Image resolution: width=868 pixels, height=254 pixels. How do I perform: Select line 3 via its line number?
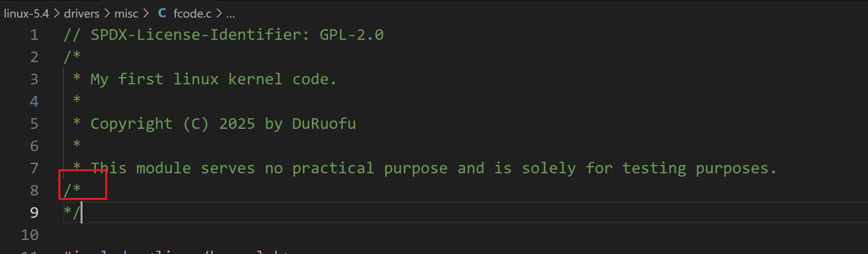point(34,79)
